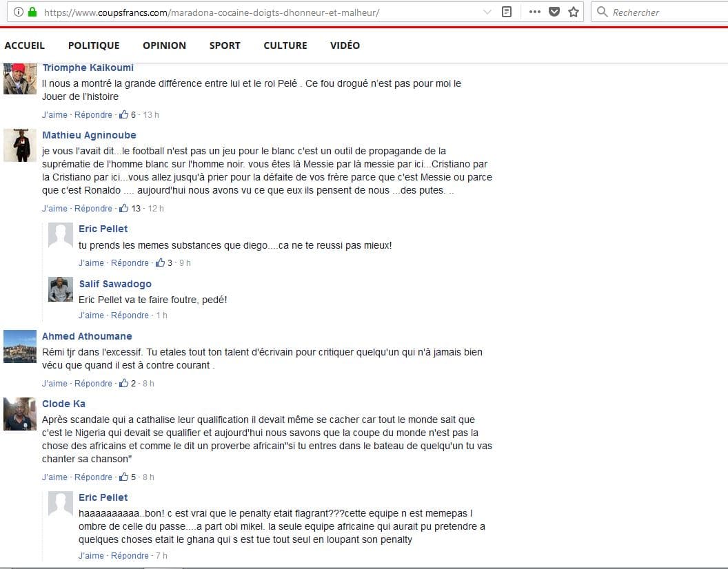The image size is (728, 569).
Task: Save page to Pocket icon
Action: click(554, 12)
